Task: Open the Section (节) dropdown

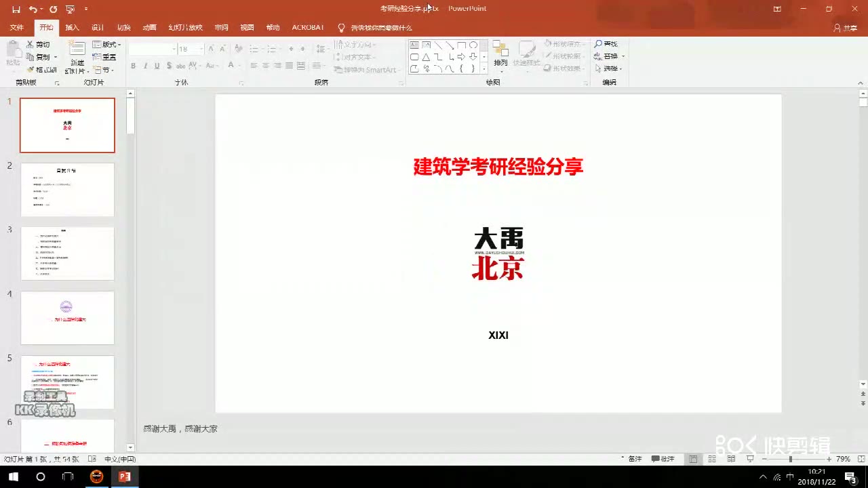Action: 104,70
